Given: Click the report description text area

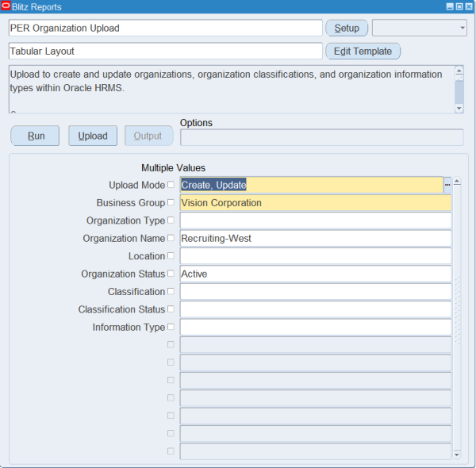Looking at the screenshot, I should [x=232, y=89].
